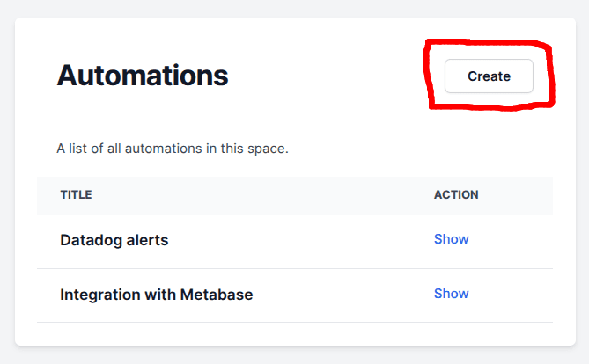Select the Datadog alerts table row

(264, 240)
